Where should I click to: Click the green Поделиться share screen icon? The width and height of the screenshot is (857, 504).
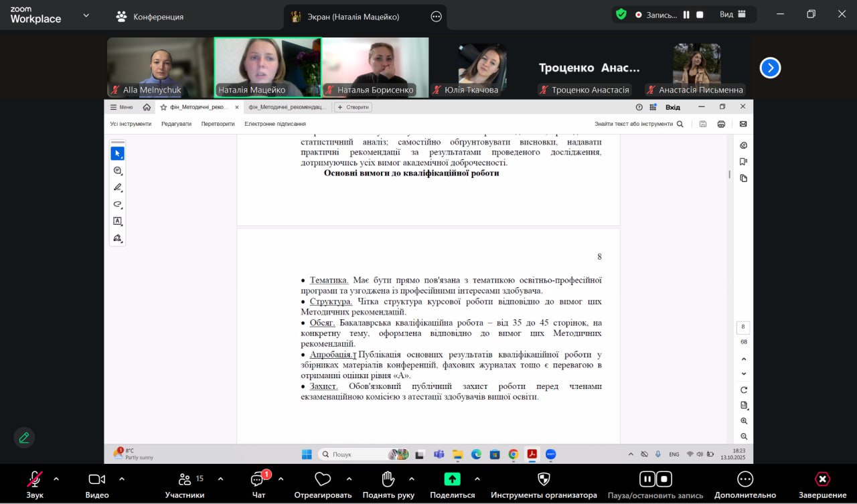[453, 479]
